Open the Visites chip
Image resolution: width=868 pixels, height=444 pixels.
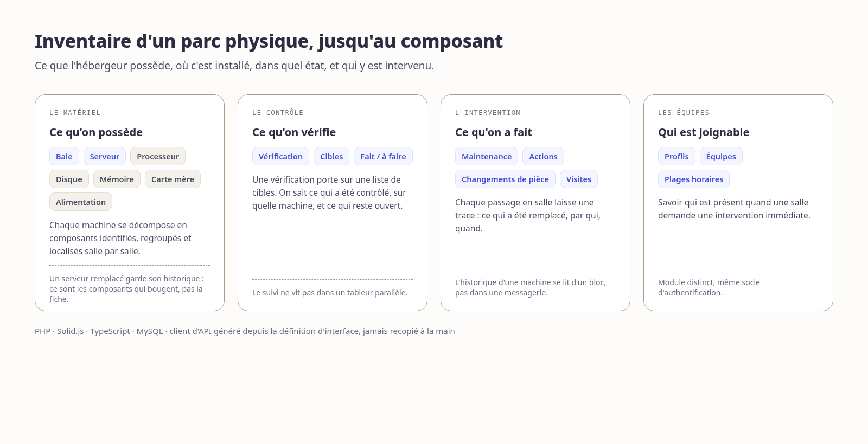(x=579, y=179)
